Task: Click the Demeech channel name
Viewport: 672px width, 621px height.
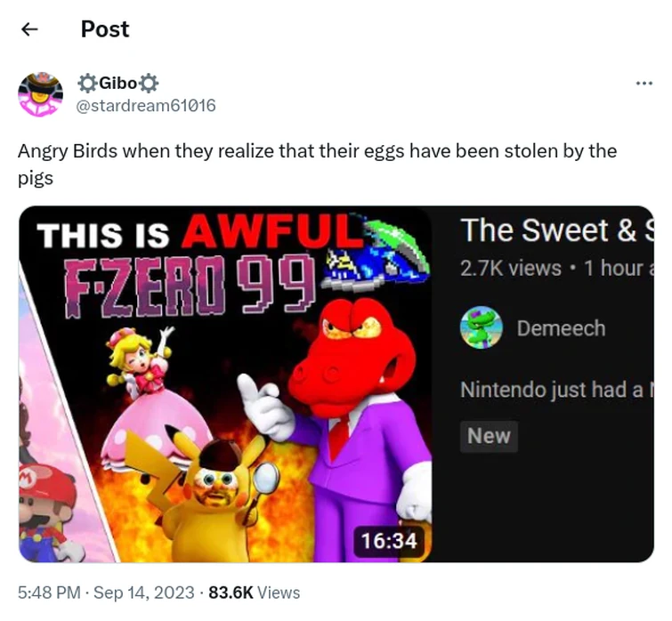Action: click(561, 328)
